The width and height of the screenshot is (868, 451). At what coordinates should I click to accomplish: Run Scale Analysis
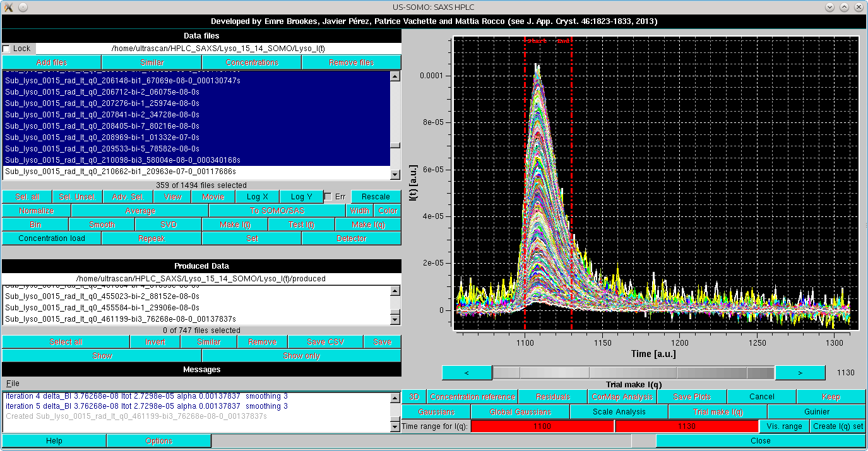[x=618, y=411]
